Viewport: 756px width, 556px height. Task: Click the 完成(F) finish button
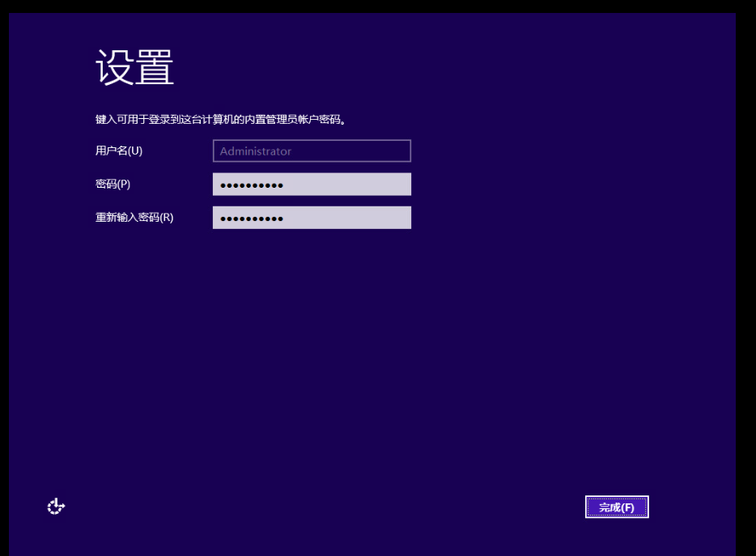[617, 507]
